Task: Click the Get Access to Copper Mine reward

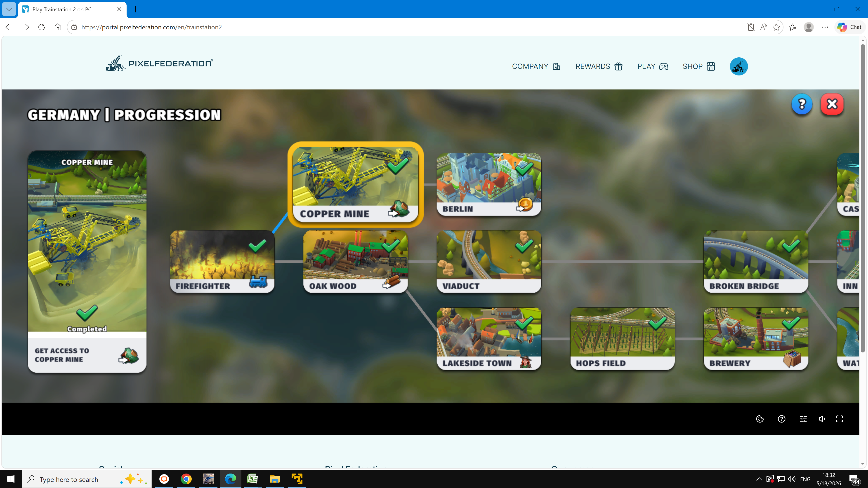Action: pyautogui.click(x=87, y=355)
